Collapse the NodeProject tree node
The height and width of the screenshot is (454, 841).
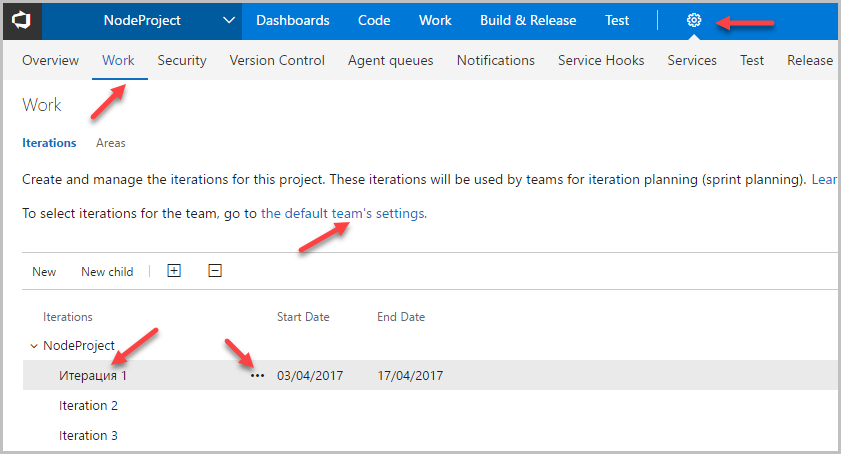click(34, 346)
